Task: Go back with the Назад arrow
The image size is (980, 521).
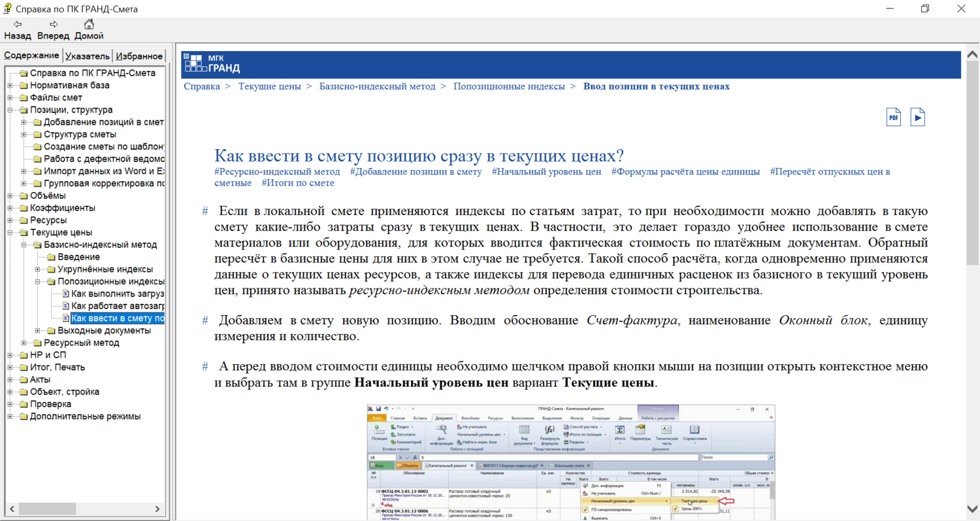Action: (x=18, y=30)
